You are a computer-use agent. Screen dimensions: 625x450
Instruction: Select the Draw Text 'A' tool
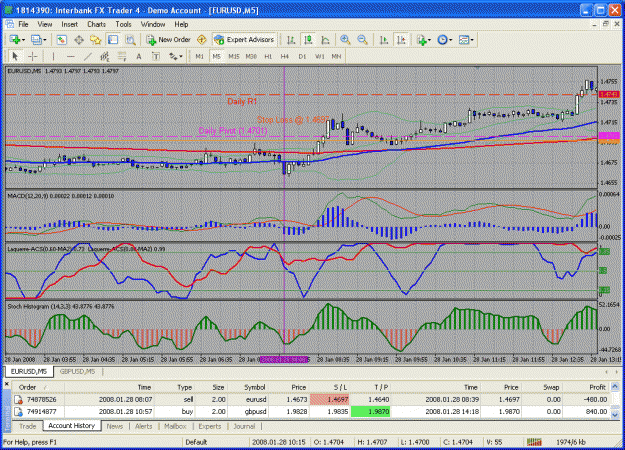pos(139,57)
